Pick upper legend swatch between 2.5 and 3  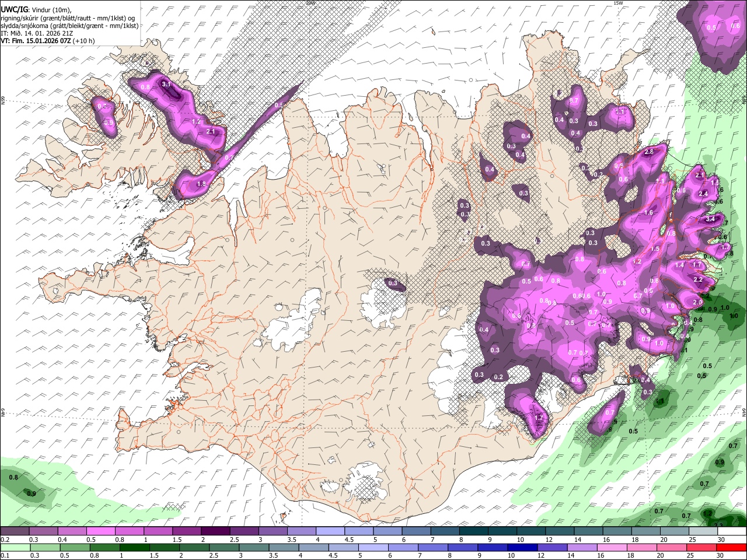click(243, 531)
